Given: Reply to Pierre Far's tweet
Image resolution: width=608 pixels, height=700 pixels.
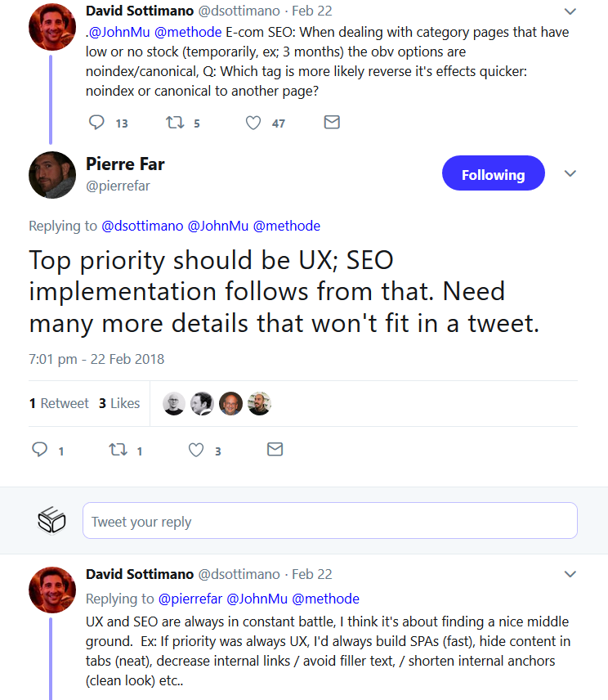Looking at the screenshot, I should point(40,449).
